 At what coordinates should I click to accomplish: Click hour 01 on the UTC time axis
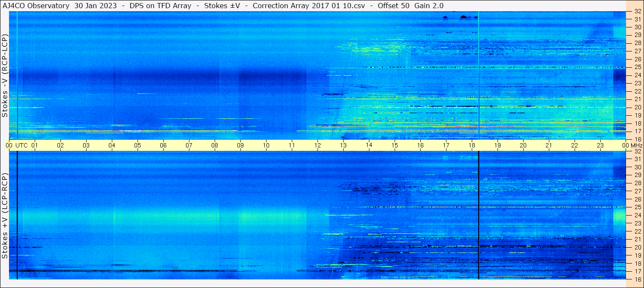[35, 145]
